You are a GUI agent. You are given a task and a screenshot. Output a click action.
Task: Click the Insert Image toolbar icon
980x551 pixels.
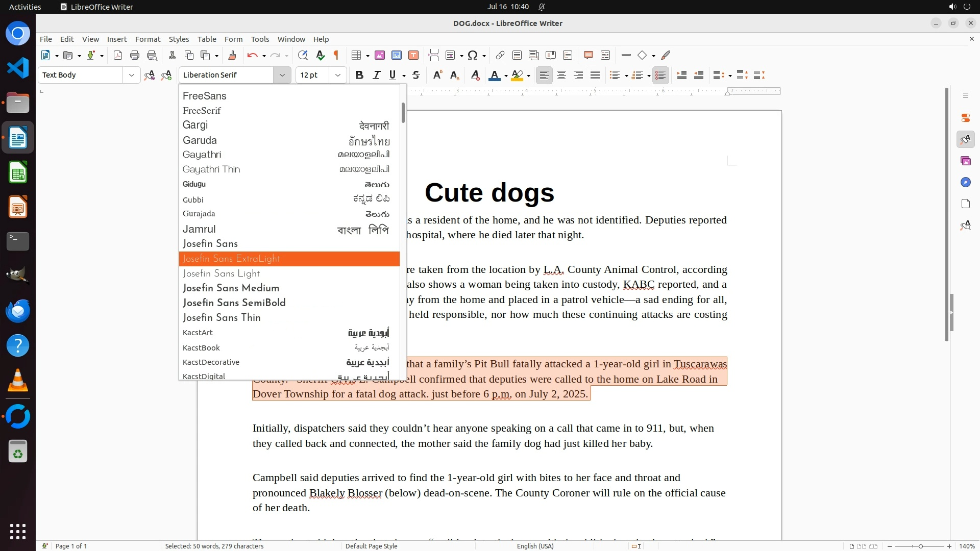(x=380, y=55)
